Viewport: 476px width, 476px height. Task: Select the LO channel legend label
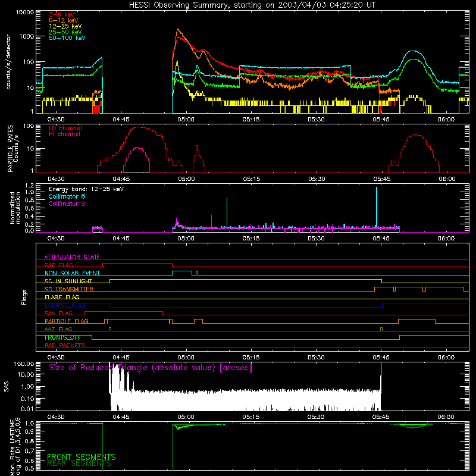65,128
